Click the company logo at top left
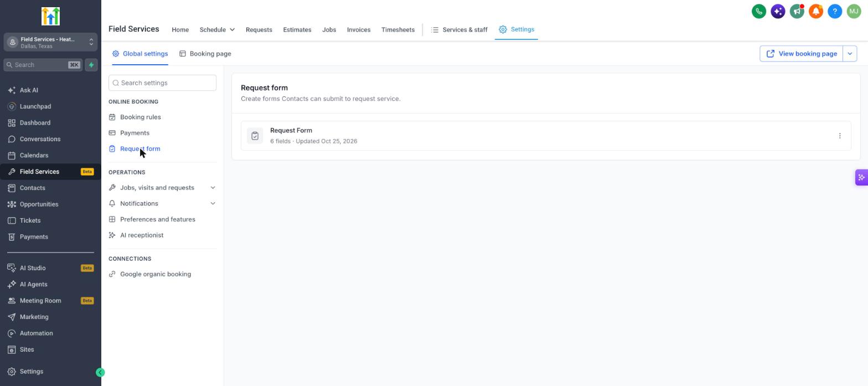 point(50,16)
